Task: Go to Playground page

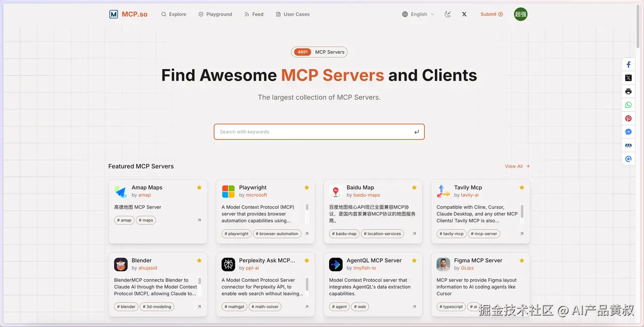Action: [215, 14]
